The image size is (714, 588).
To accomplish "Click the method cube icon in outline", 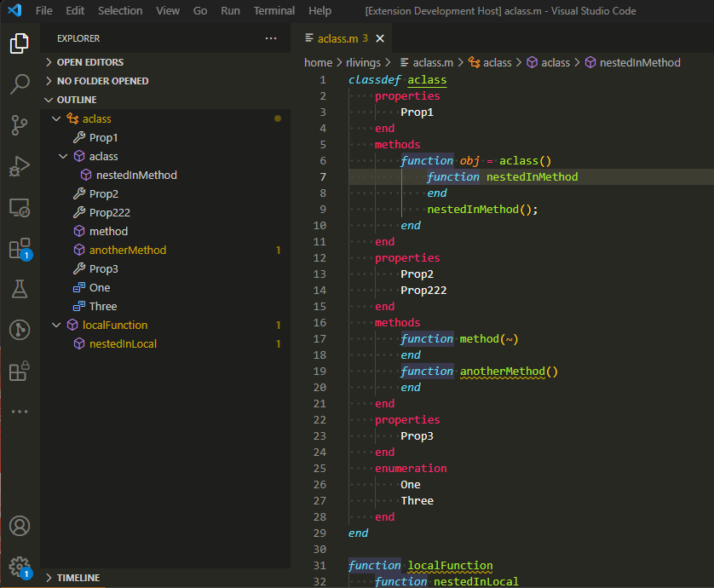I will (x=79, y=231).
